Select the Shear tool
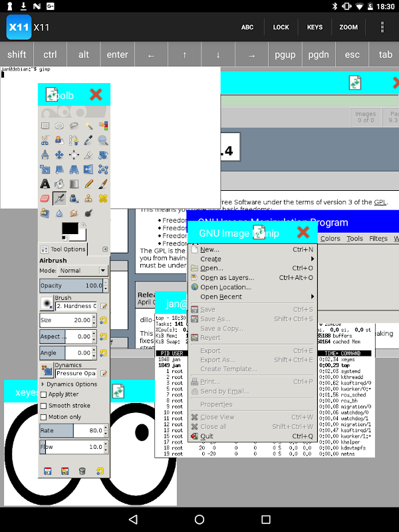Image resolution: width=399 pixels, height=532 pixels. (x=59, y=170)
